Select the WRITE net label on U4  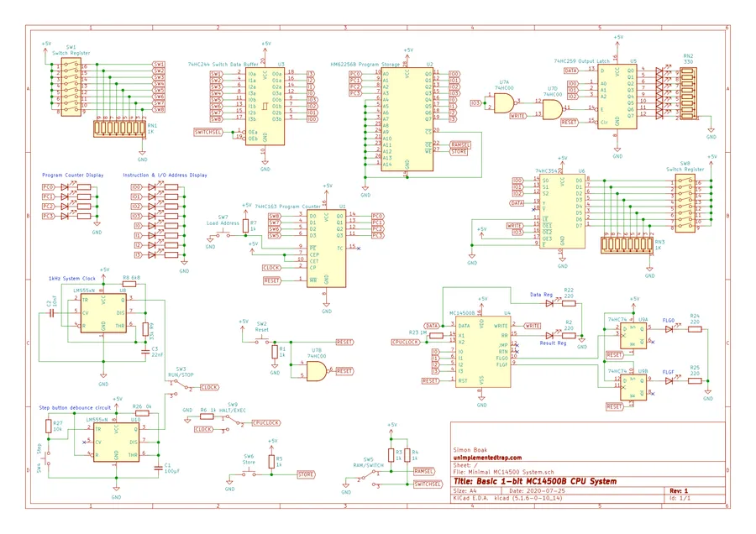pos(531,325)
